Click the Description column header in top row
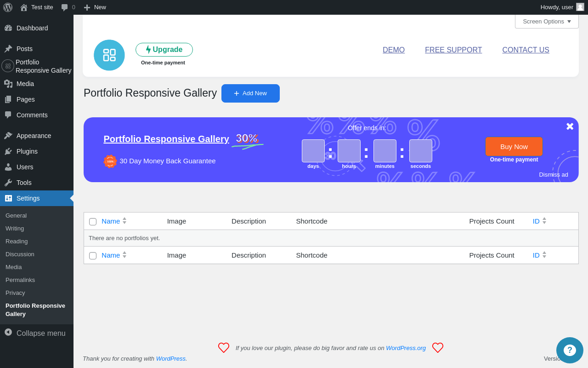 click(x=249, y=221)
